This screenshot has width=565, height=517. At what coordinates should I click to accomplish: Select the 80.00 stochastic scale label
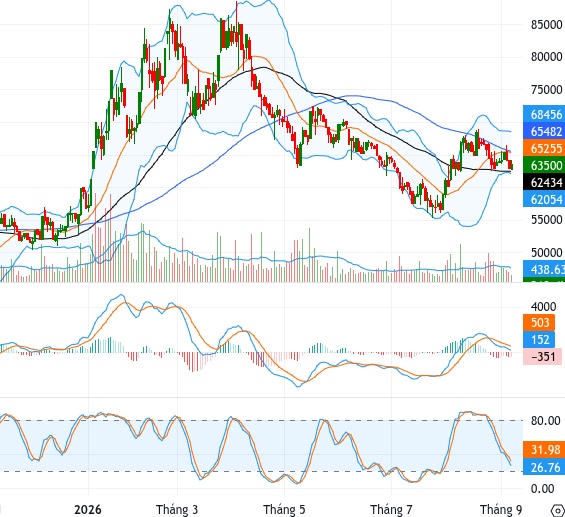click(546, 420)
